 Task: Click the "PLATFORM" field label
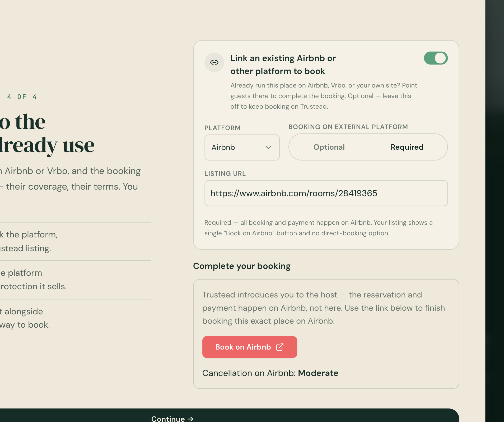click(x=222, y=128)
